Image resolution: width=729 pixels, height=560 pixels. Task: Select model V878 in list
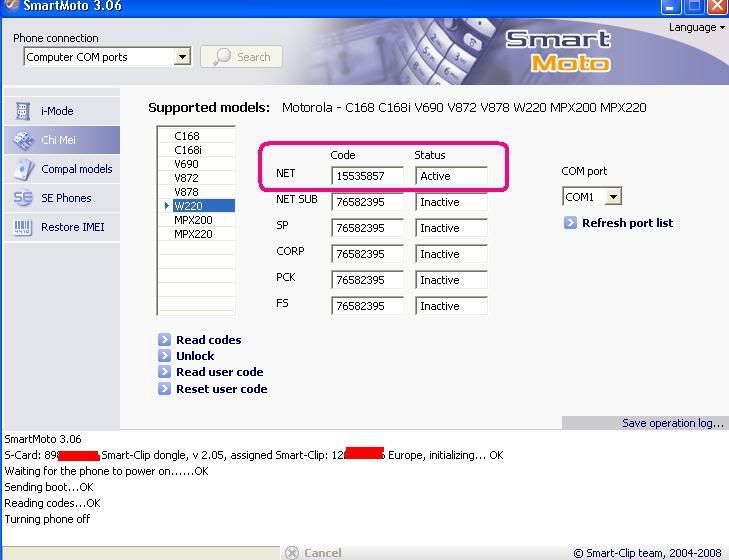[197, 192]
